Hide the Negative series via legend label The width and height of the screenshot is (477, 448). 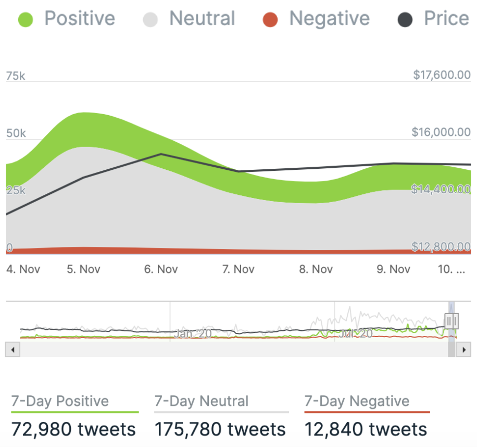point(329,19)
